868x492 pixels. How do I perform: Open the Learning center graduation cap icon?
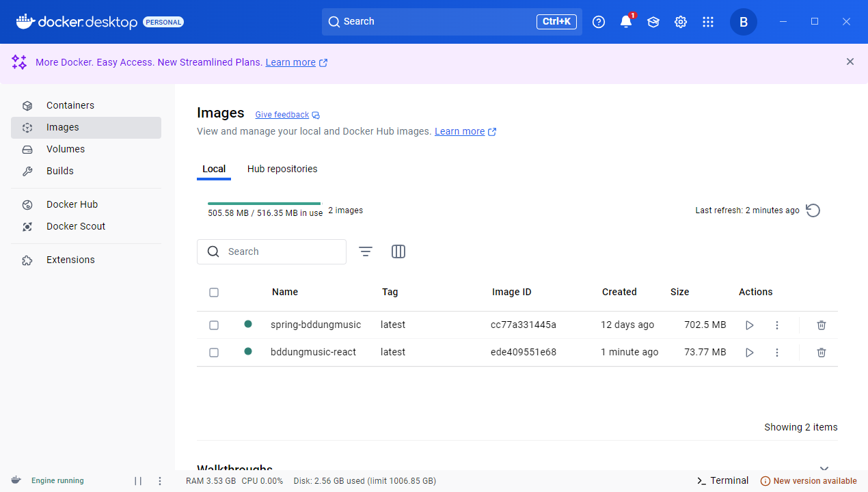click(x=653, y=22)
